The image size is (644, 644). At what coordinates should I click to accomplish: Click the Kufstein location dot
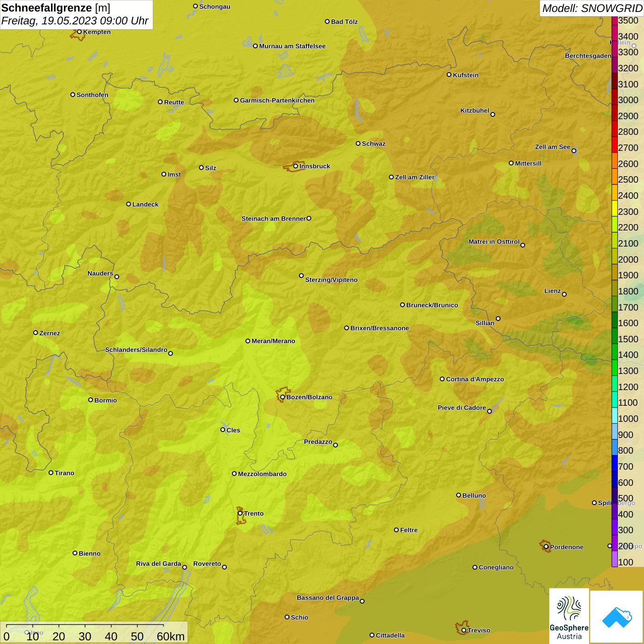449,75
